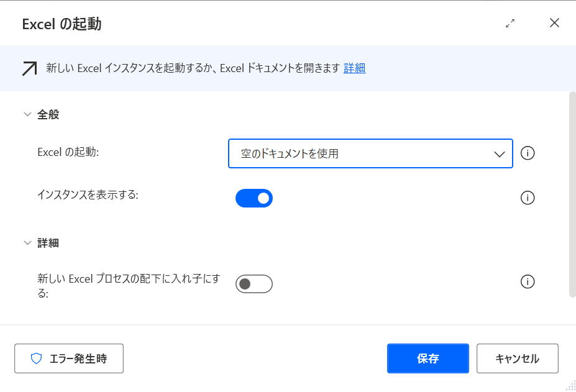Collapse the 全般 section chevron
The image size is (576, 392).
pos(27,114)
